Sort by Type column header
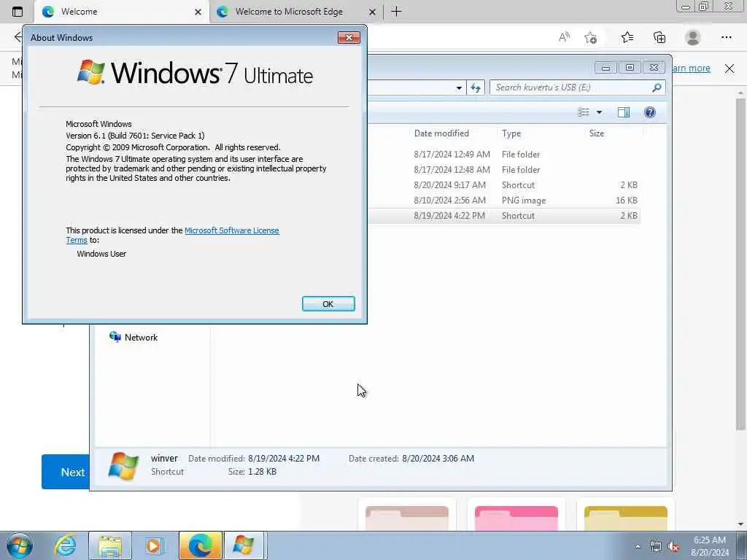 (511, 133)
